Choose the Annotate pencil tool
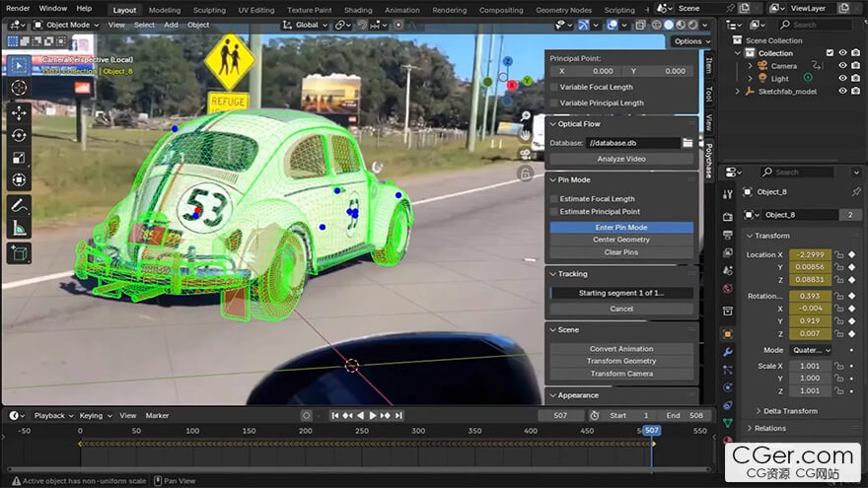Image resolution: width=868 pixels, height=488 pixels. [x=19, y=206]
